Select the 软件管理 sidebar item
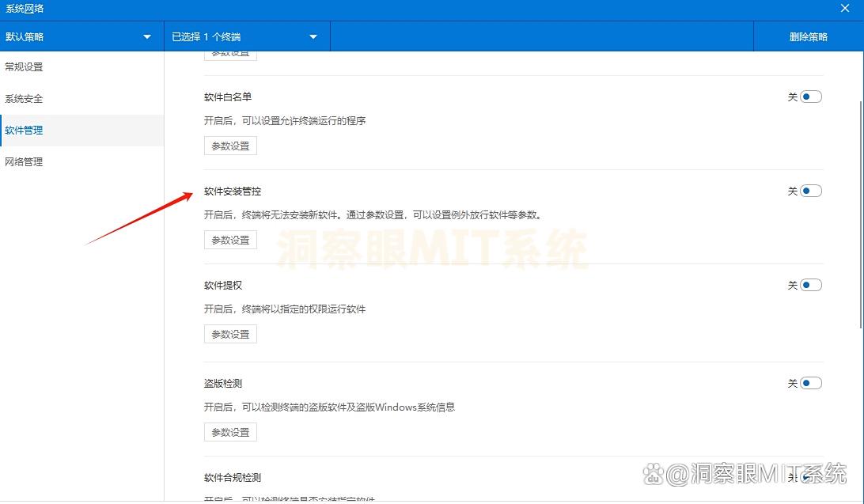The image size is (864, 504). tap(81, 131)
